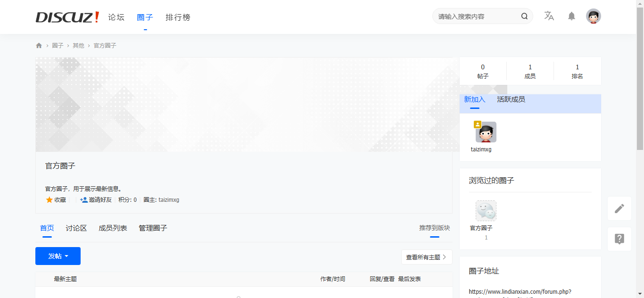Click the 推荐到版块 link
This screenshot has height=298, width=644.
coord(434,228)
